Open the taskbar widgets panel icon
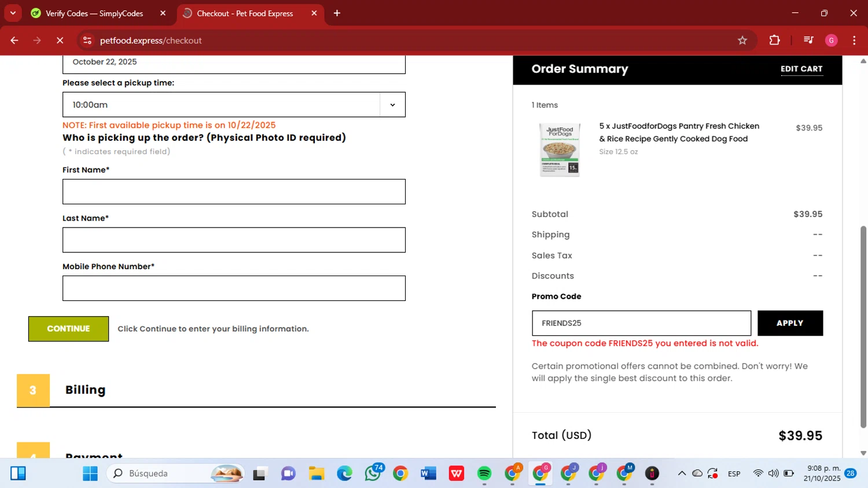Viewport: 868px width, 488px height. (18, 474)
